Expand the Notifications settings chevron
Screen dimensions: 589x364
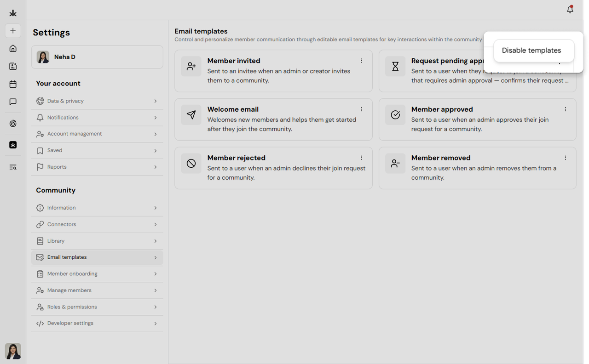tap(156, 118)
